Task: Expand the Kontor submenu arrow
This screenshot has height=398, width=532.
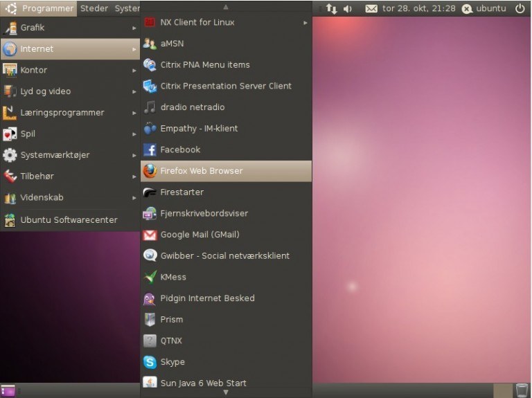Action: (x=134, y=71)
